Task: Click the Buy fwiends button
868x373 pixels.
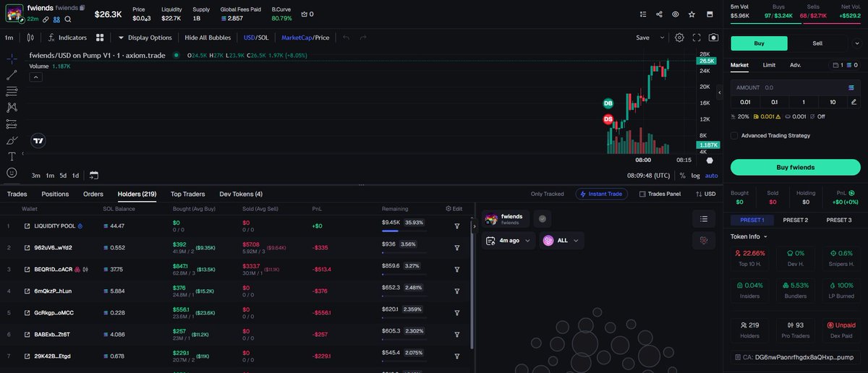Action: (795, 168)
